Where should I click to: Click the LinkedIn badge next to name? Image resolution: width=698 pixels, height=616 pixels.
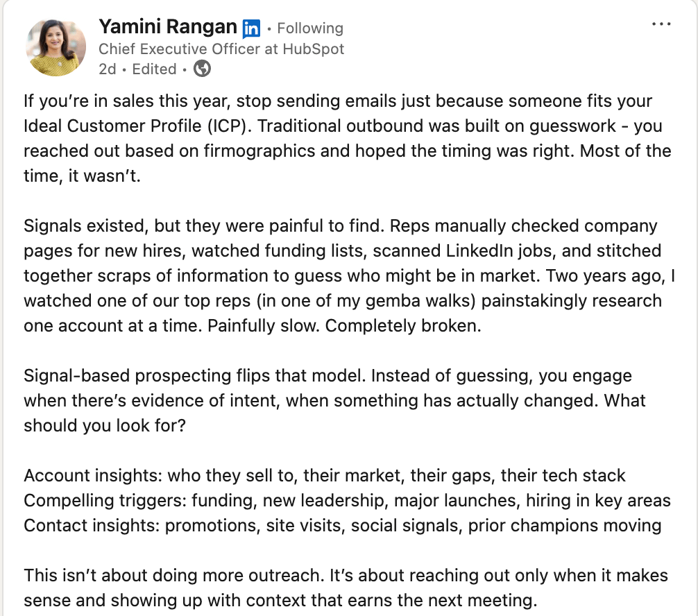[x=250, y=28]
